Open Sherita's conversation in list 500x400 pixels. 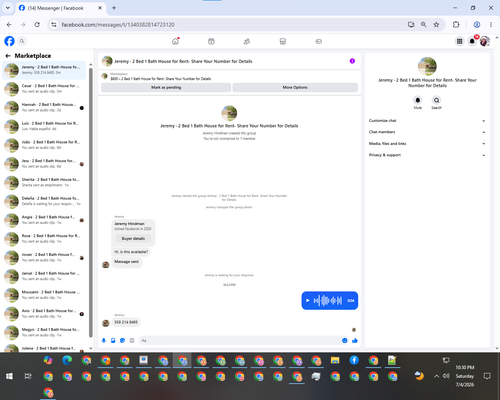[x=44, y=182]
